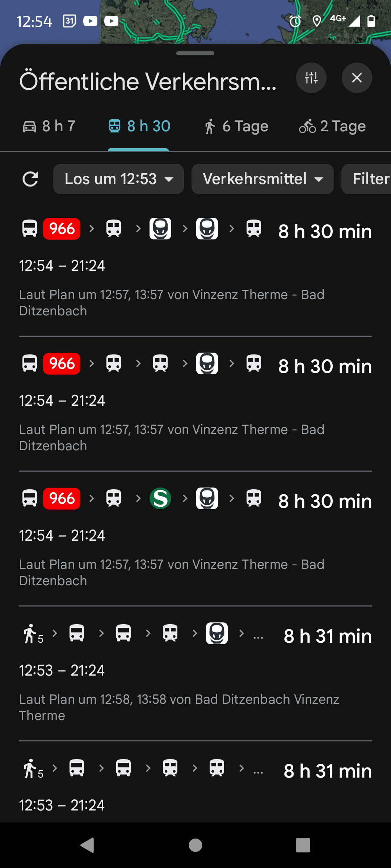Open the Filter chip
The height and width of the screenshot is (868, 391).
point(366,179)
